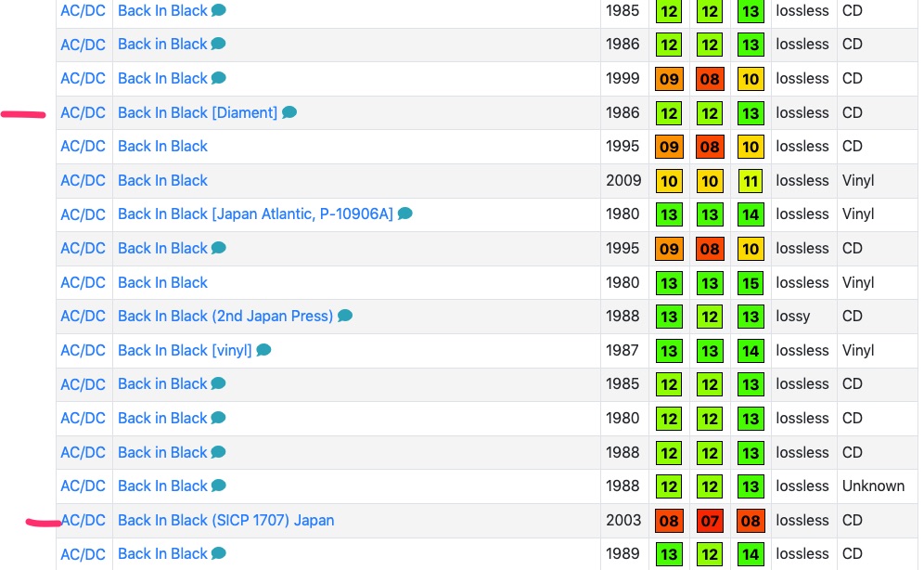
Task: Select the year 1989 cell
Action: tap(622, 553)
